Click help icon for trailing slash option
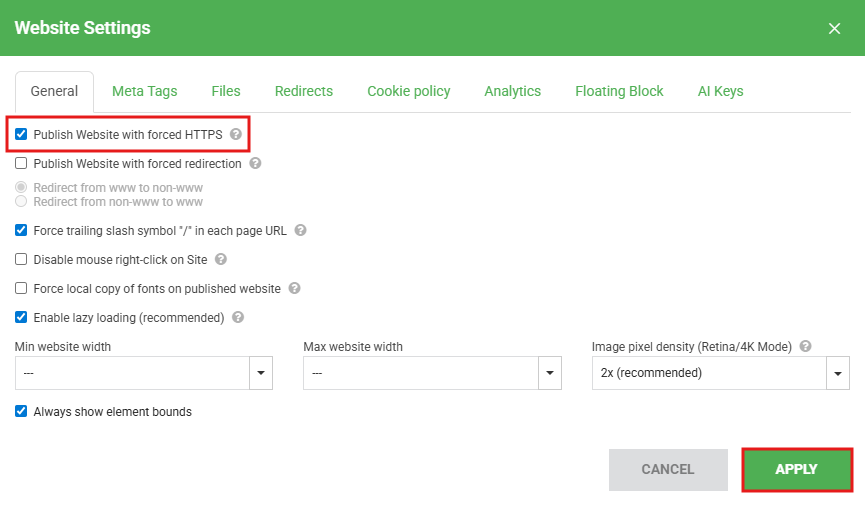 point(300,230)
